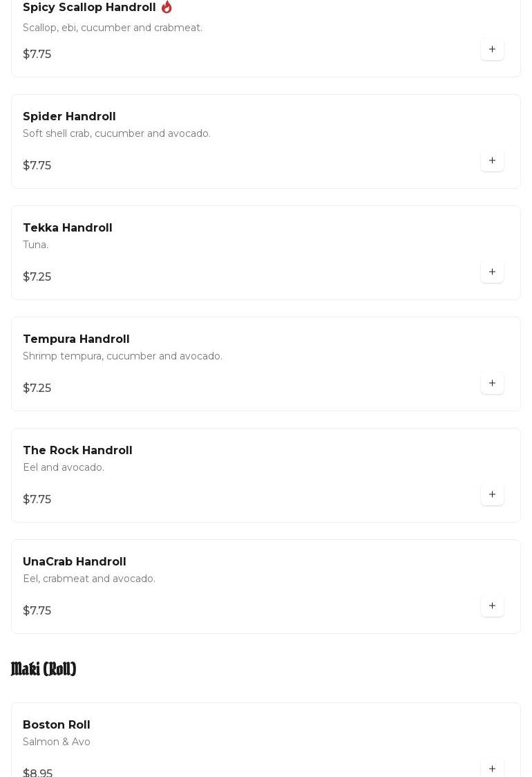
Task: Open Spider Handroll item details
Action: 69,117
